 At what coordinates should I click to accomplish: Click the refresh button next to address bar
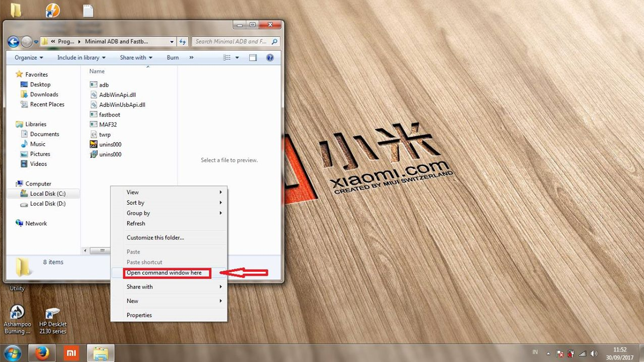(183, 42)
